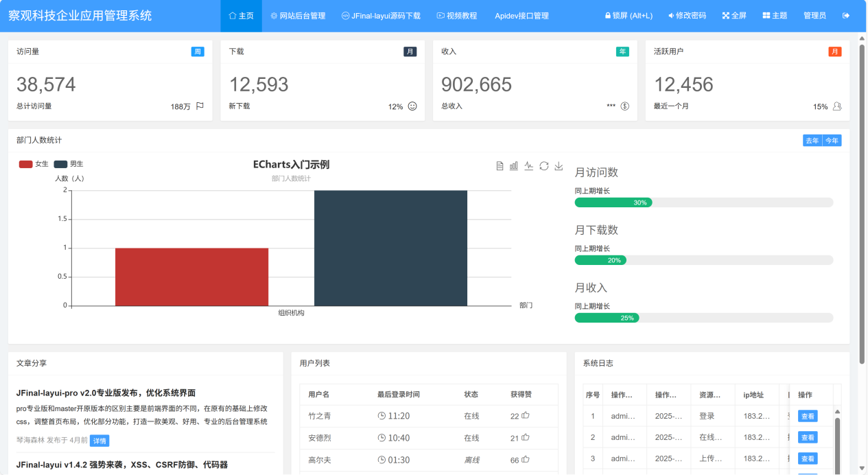Viewport: 868px width, 475px height.
Task: Click 月访问数 30% progress bar
Action: pos(704,202)
